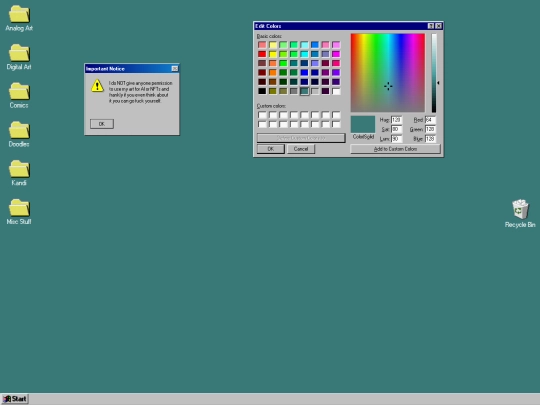Screen dimensions: 540x405
Task: Click the yellow warning icon in Important Notice
Action: point(97,86)
